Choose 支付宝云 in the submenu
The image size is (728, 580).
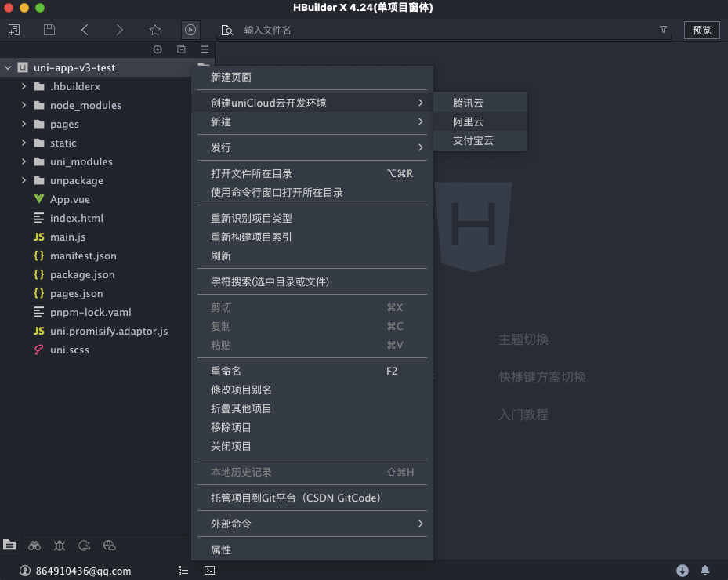[480, 141]
